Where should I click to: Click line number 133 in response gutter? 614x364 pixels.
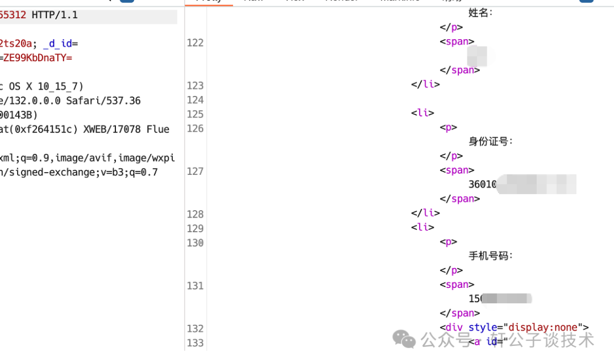(195, 344)
